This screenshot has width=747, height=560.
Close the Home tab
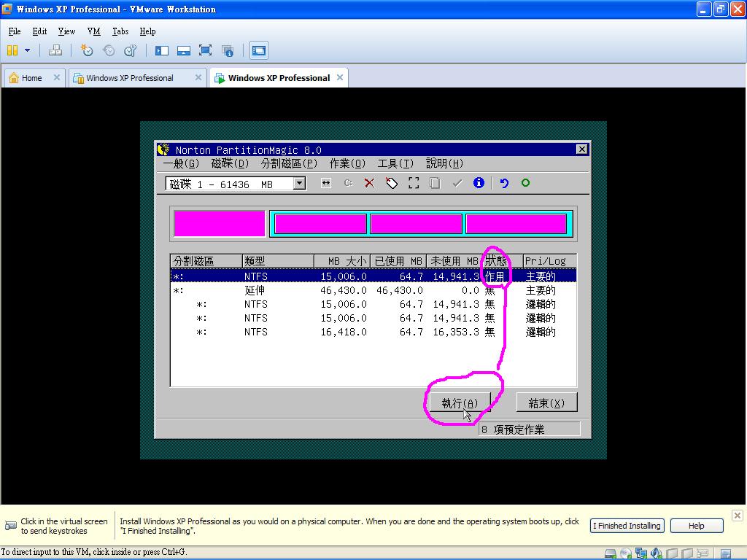pyautogui.click(x=57, y=77)
